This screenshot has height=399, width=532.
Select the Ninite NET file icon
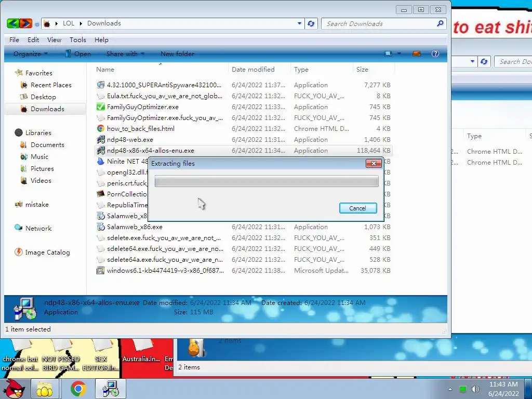point(100,161)
